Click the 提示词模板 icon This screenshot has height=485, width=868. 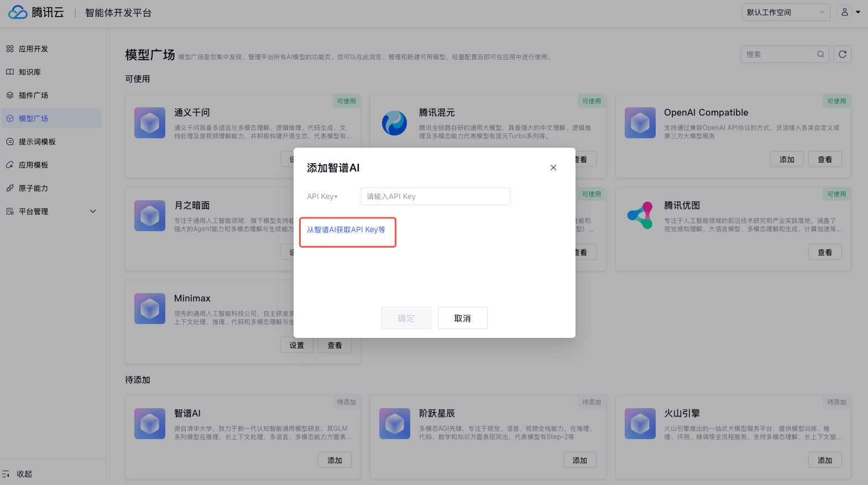(10, 142)
